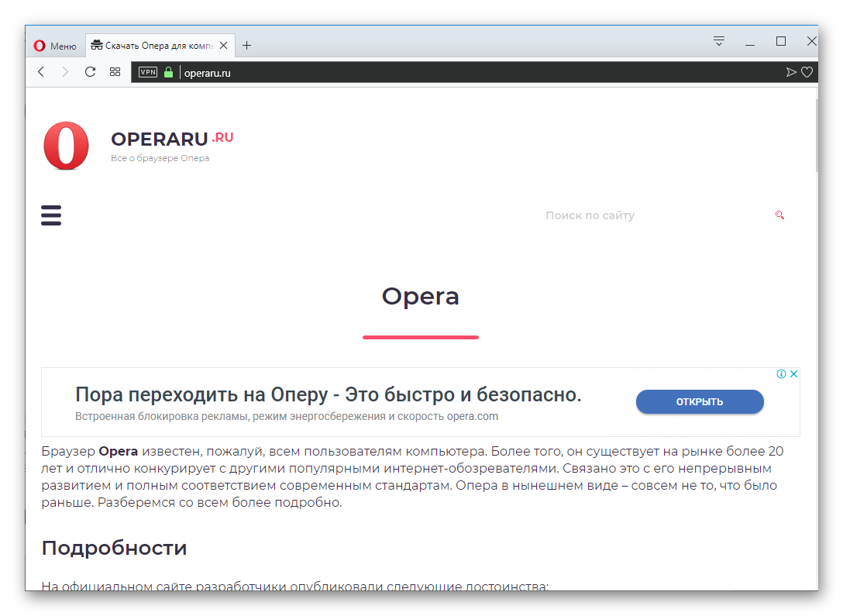Click the red search magnifier icon
Screen dimensions: 843x616
(779, 215)
